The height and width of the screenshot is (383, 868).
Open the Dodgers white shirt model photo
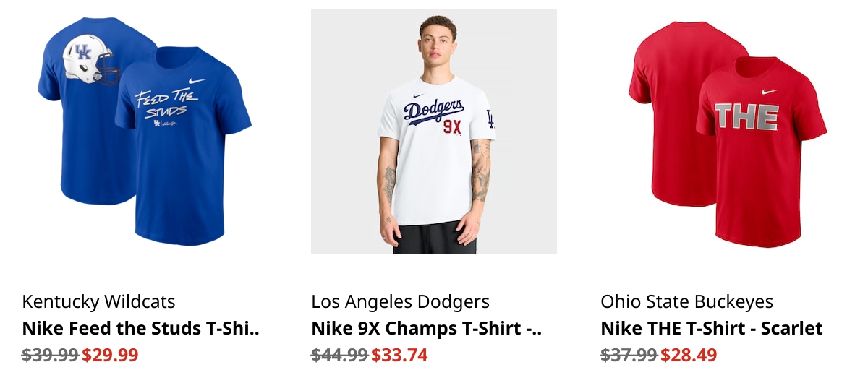click(434, 132)
